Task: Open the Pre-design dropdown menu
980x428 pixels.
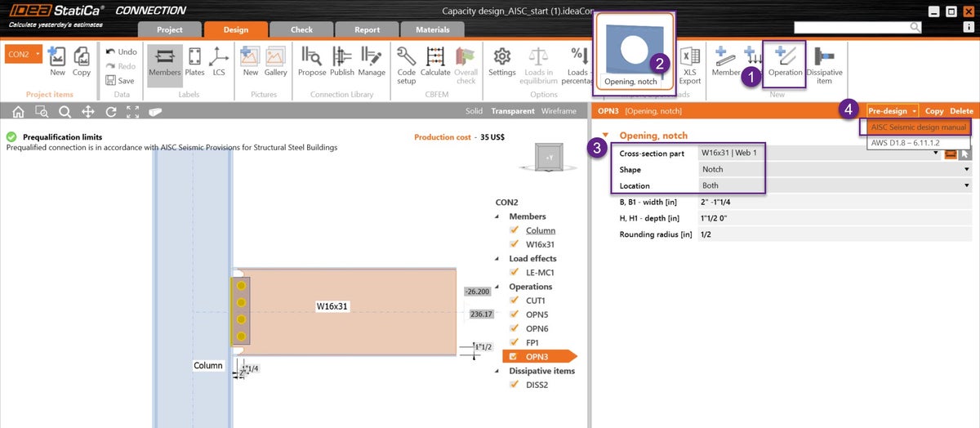Action: coord(892,110)
